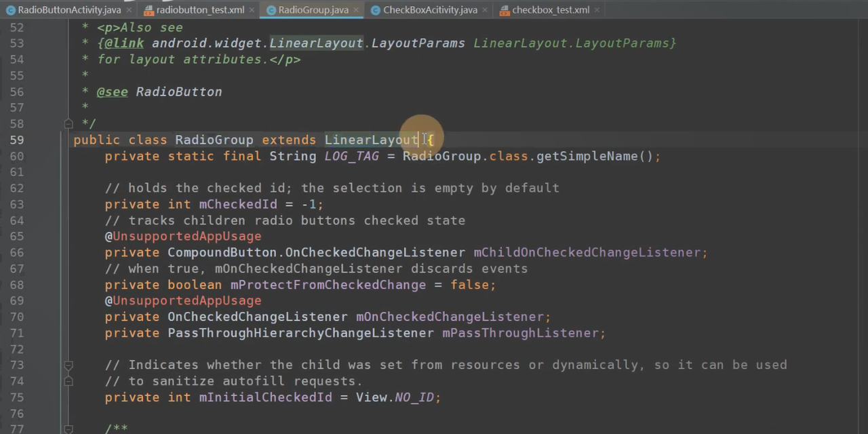Click the LinearLayout superclass in the class declaration
Viewport: 868px width, 434px height.
tap(371, 140)
